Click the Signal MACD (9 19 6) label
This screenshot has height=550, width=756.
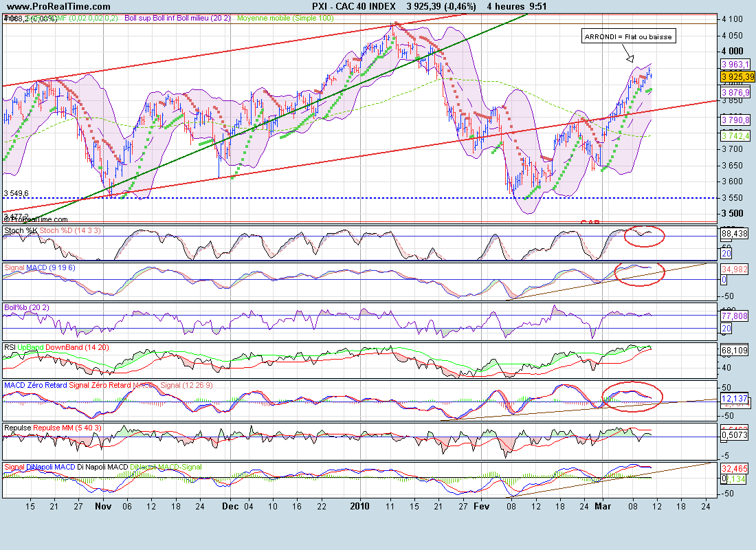pos(40,267)
